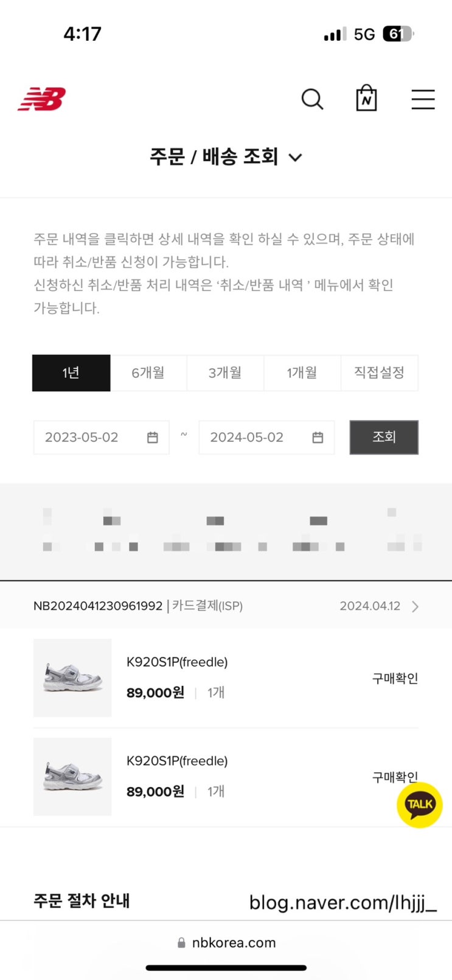This screenshot has width=452, height=980.
Task: Click the start date field 2023-05-02
Action: point(82,438)
